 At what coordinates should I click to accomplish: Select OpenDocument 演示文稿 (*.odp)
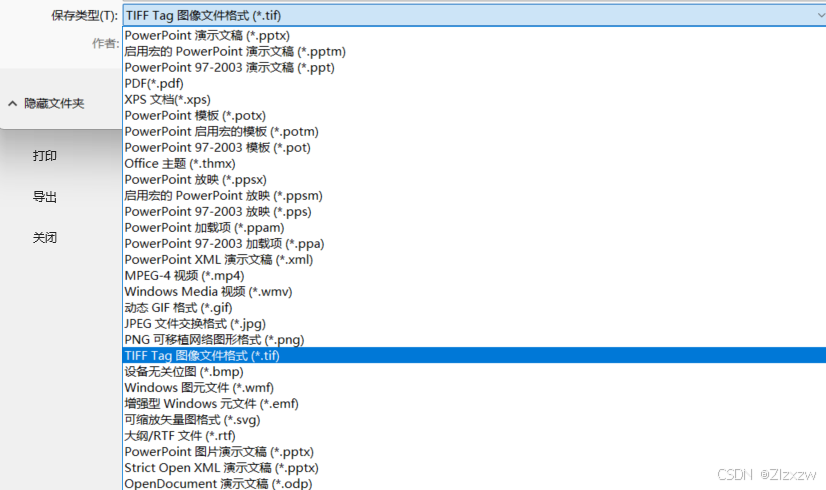474,483
